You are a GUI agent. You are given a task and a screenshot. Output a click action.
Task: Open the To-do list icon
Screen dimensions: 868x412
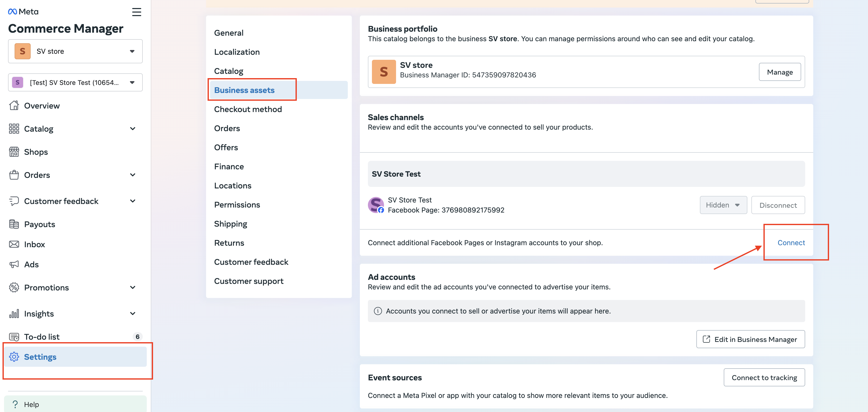pos(14,337)
